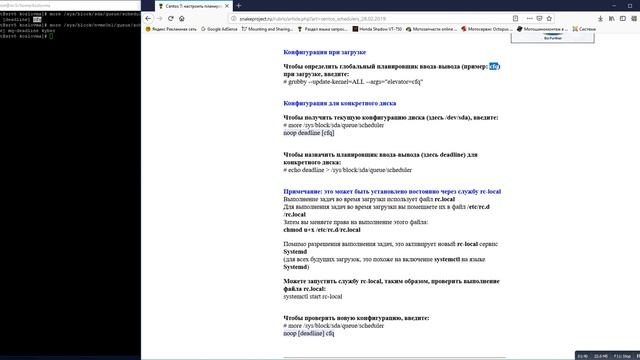Click heading Конфигурация при загрузке
The width and height of the screenshot is (640, 360).
click(324, 52)
